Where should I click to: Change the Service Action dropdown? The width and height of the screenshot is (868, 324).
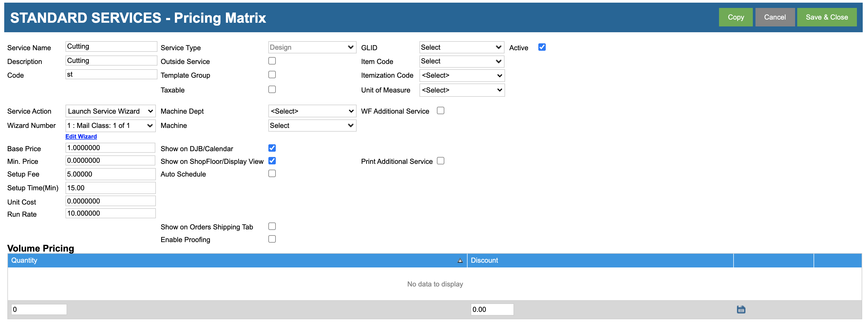pyautogui.click(x=110, y=111)
